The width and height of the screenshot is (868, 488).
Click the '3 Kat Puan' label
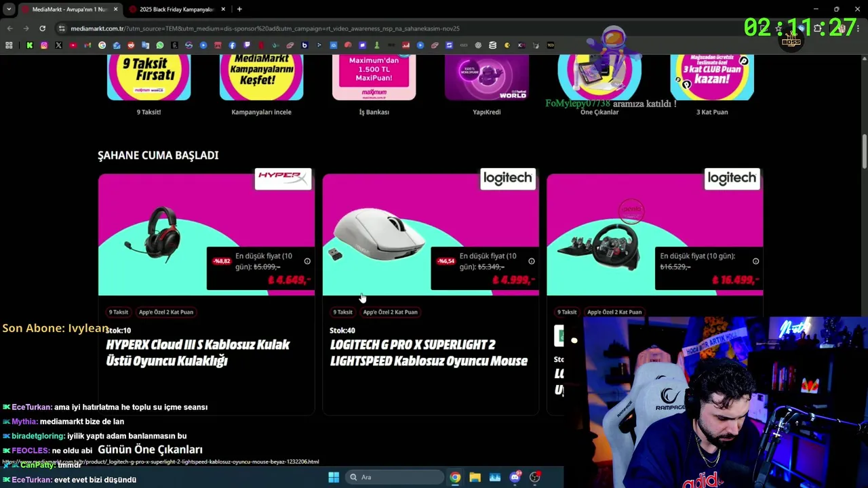coord(712,112)
